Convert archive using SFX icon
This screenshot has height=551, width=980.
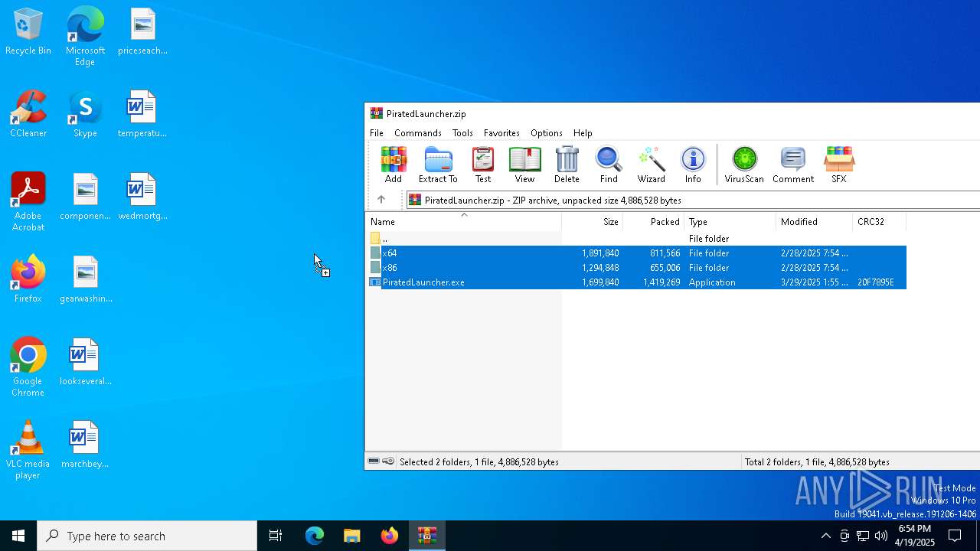coord(839,165)
